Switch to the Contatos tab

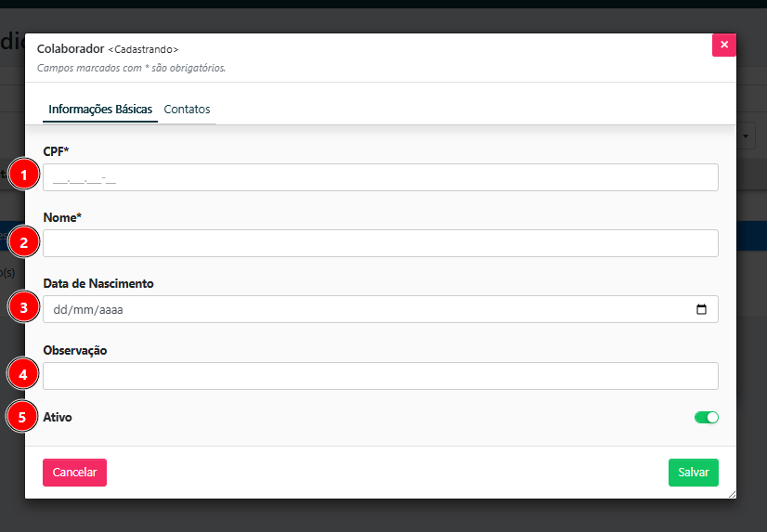click(x=187, y=110)
